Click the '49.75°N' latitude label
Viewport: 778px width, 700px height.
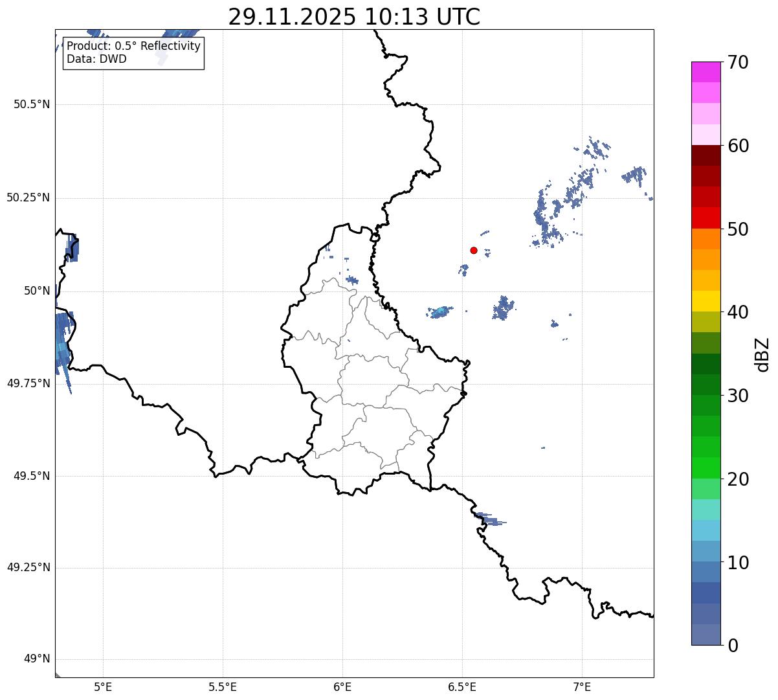(x=28, y=383)
